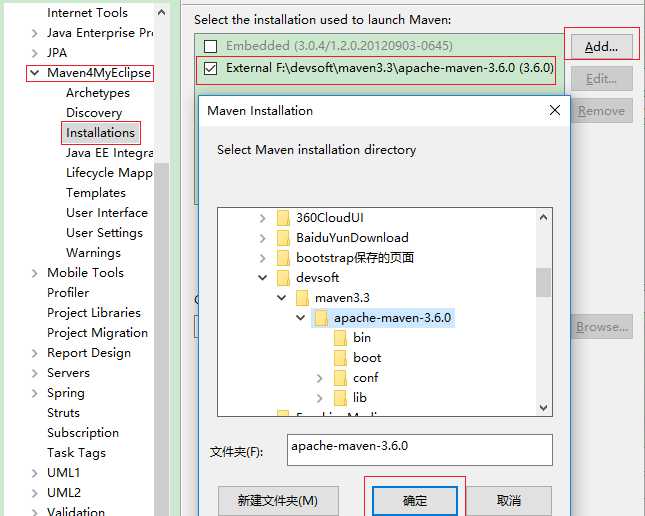Open Installations preferences page
Image resolution: width=645 pixels, height=516 pixels.
[100, 133]
